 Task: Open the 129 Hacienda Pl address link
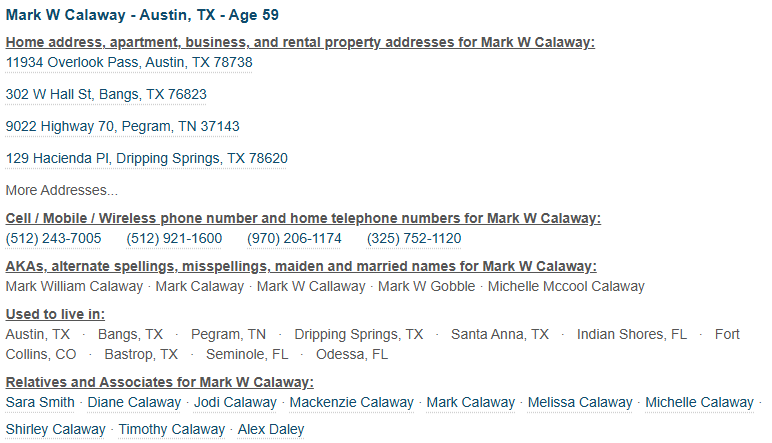[x=147, y=158]
